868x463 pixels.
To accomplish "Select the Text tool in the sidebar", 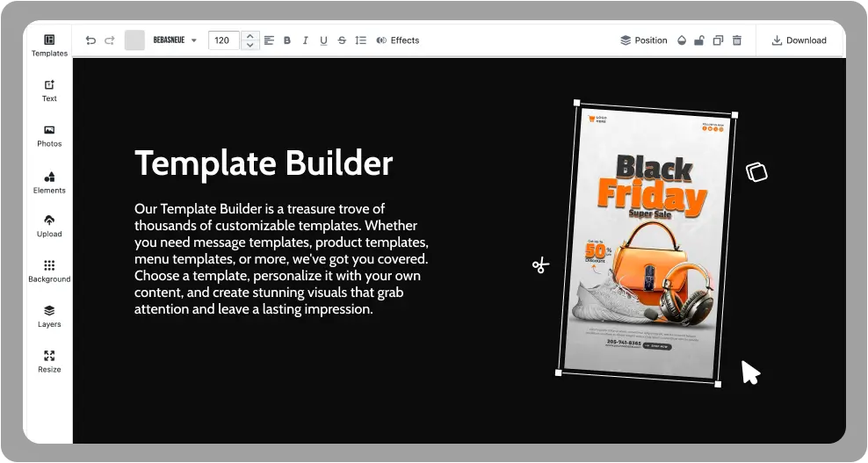I will point(49,90).
